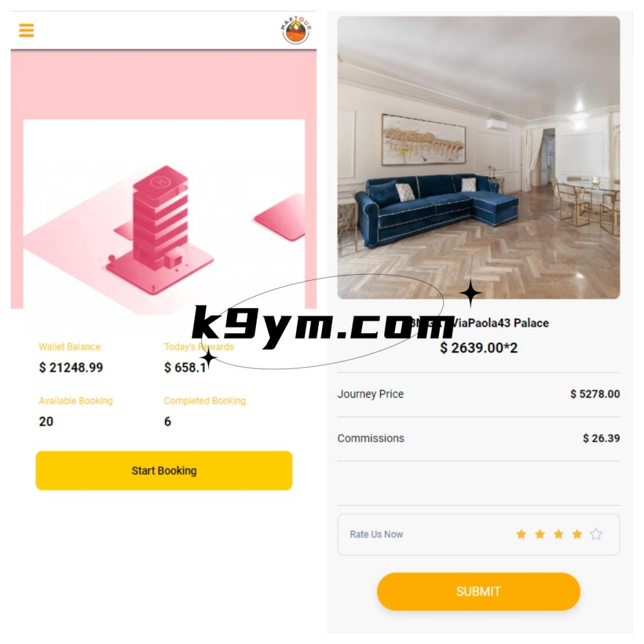Click the Today's Rewards label
This screenshot has width=644, height=644.
[x=199, y=347]
